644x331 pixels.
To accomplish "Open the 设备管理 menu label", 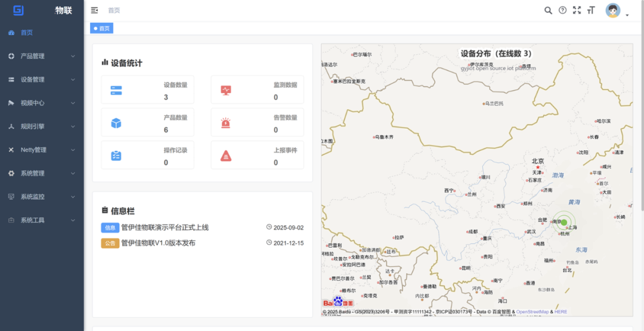I will coord(32,80).
